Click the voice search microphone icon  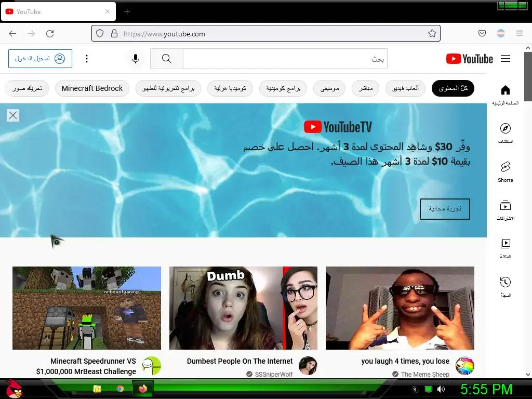(x=136, y=59)
